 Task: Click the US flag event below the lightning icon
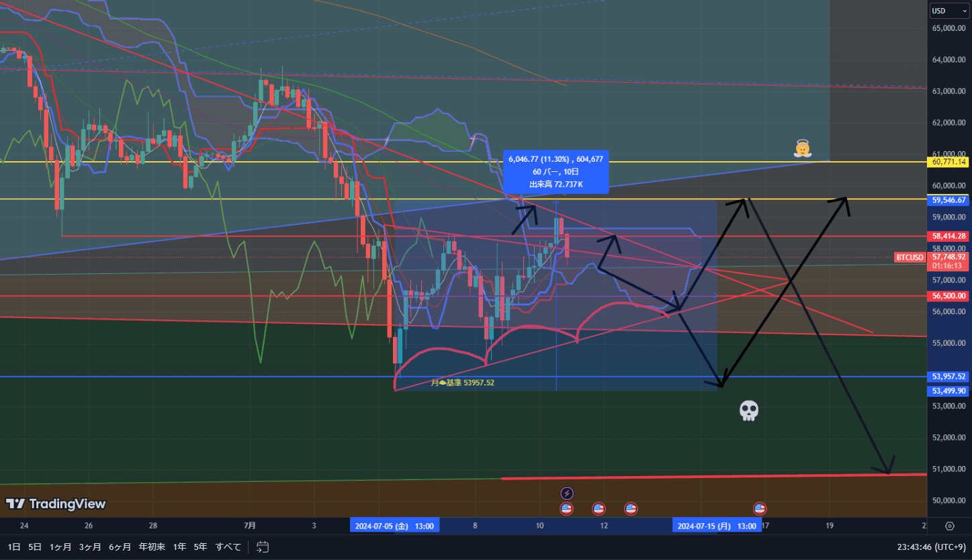[566, 508]
